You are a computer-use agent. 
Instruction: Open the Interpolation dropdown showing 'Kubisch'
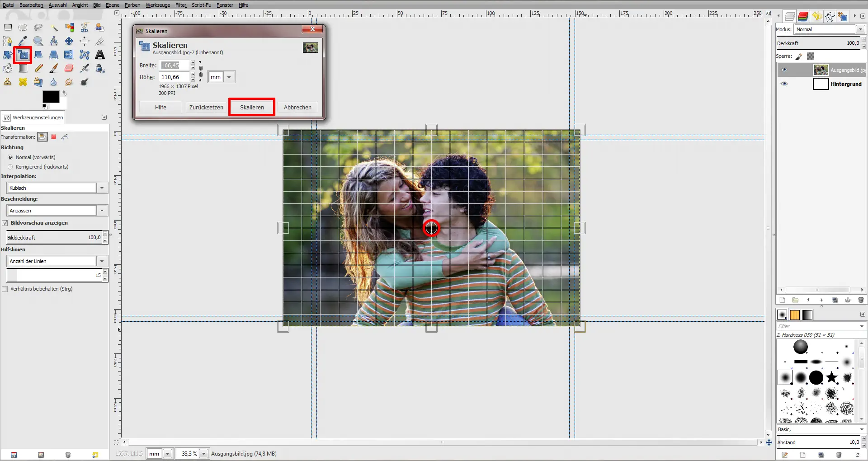[102, 188]
